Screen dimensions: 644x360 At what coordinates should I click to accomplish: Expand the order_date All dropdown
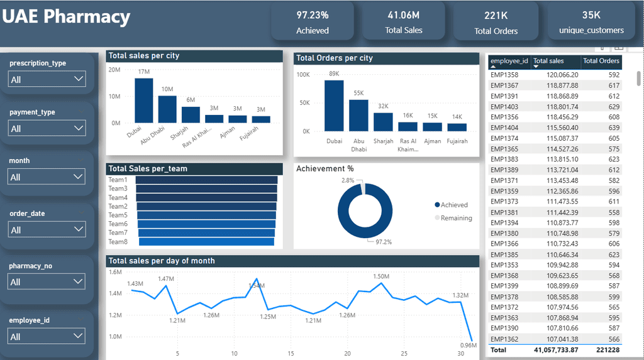click(47, 229)
